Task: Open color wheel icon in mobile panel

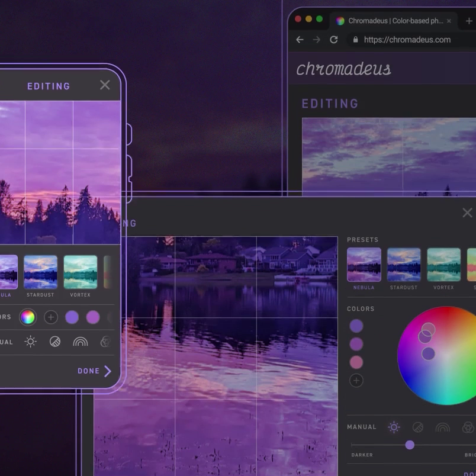Action: 27,317
